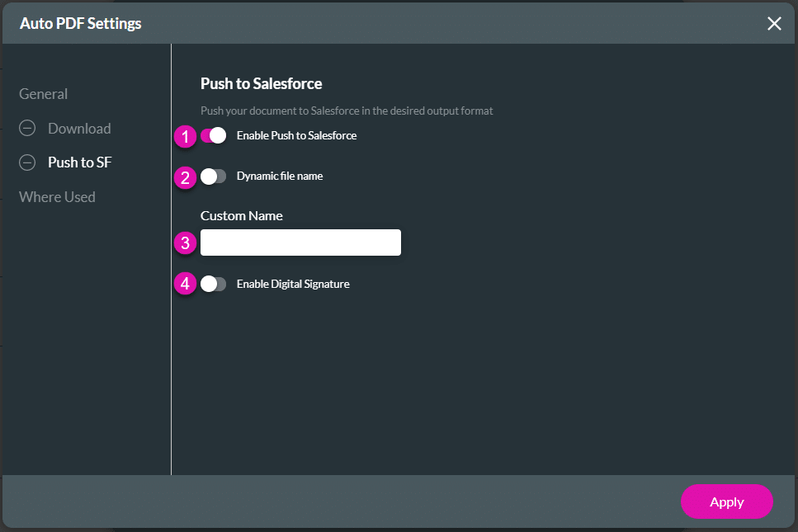Open the General settings section
The height and width of the screenshot is (532, 798).
pyautogui.click(x=43, y=93)
